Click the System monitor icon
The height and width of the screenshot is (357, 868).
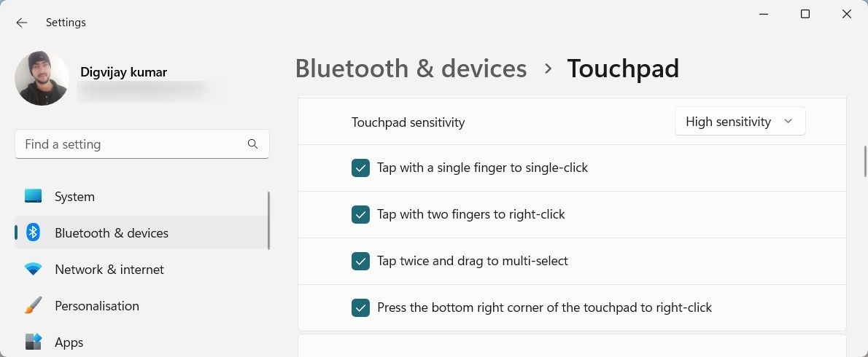pos(33,197)
